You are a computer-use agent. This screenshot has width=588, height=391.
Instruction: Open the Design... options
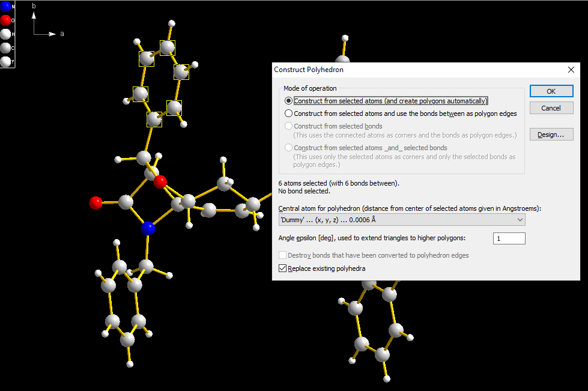coord(551,134)
